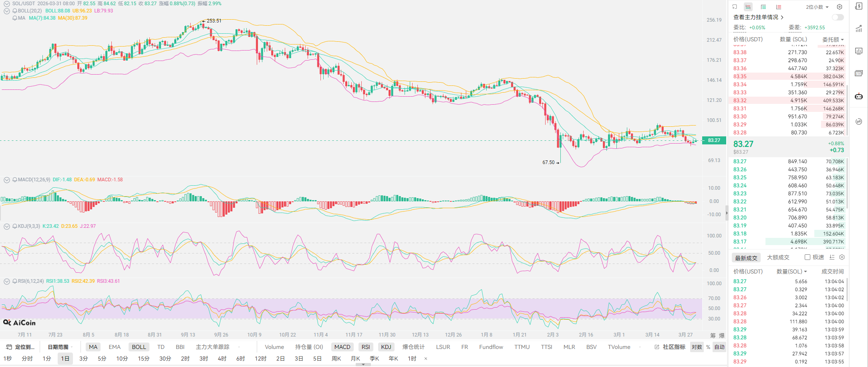
Task: Click the dollar bill icon in right sidebar
Action: (x=859, y=6)
